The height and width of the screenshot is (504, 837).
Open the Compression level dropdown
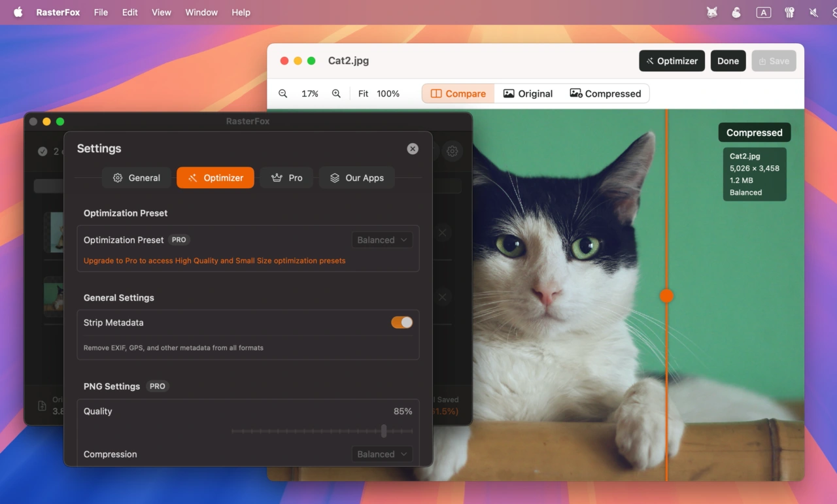pyautogui.click(x=382, y=454)
